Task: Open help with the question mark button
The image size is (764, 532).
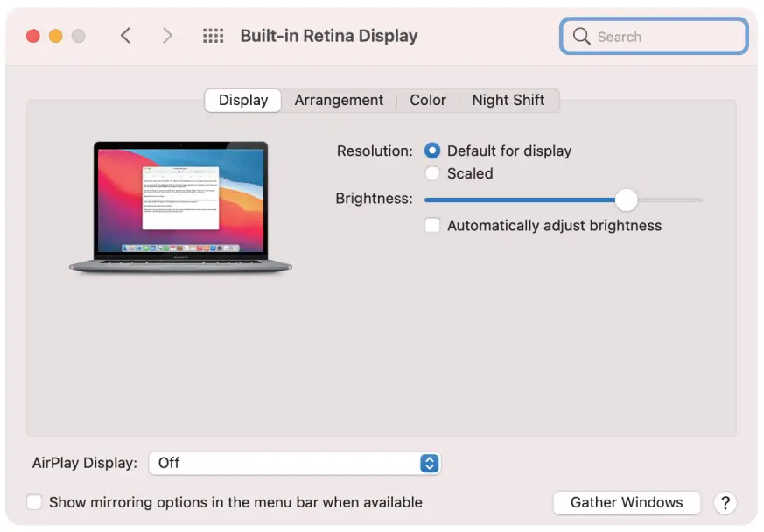Action: tap(725, 503)
